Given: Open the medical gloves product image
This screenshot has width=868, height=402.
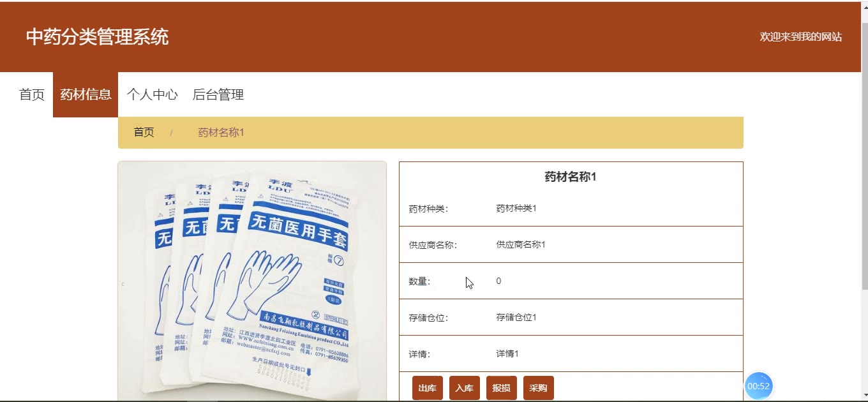Looking at the screenshot, I should coord(252,281).
